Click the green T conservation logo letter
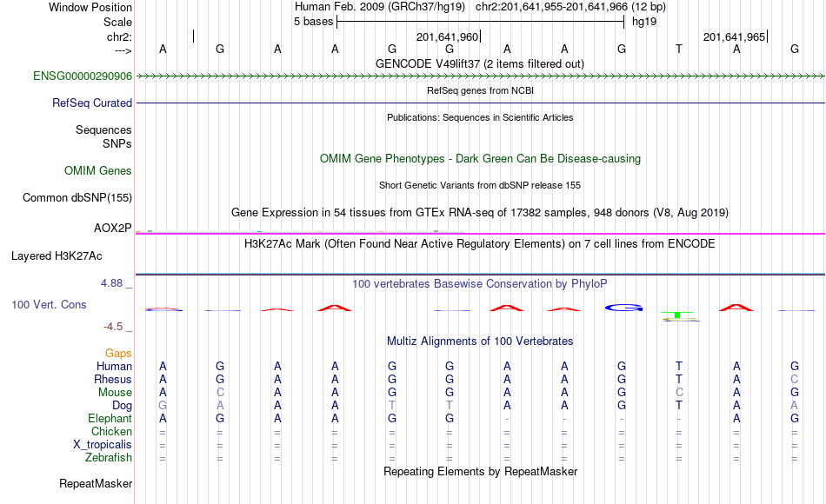 (x=677, y=315)
